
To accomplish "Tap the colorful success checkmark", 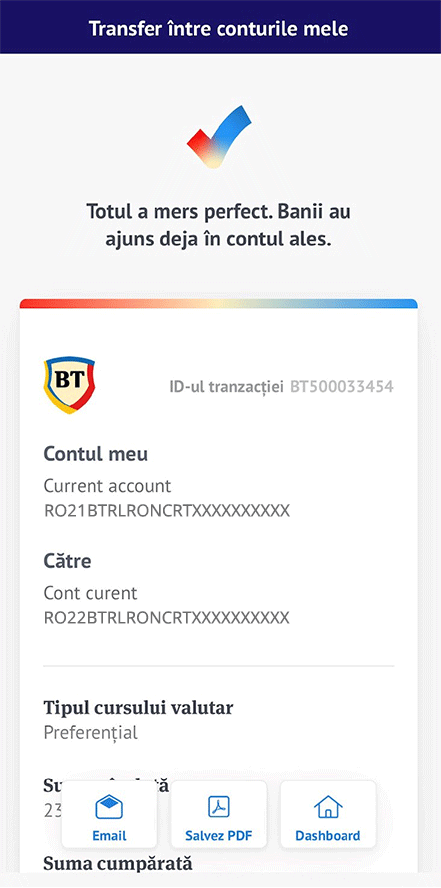I will 219,136.
